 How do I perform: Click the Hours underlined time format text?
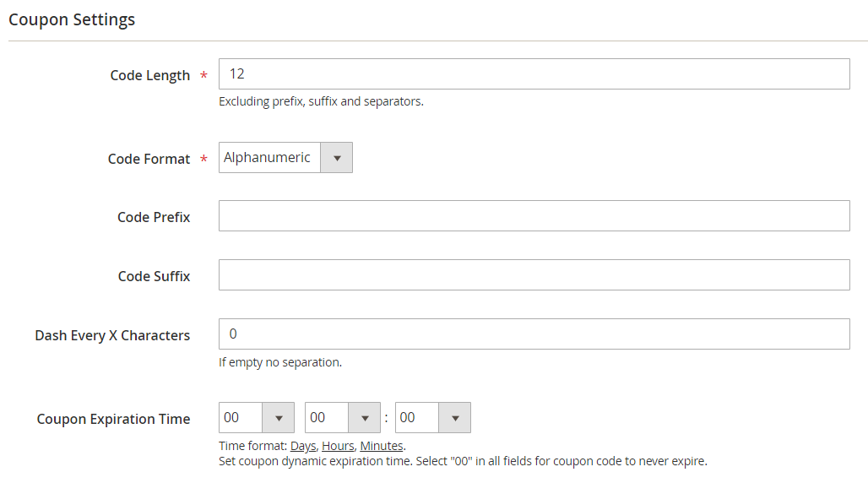(338, 446)
